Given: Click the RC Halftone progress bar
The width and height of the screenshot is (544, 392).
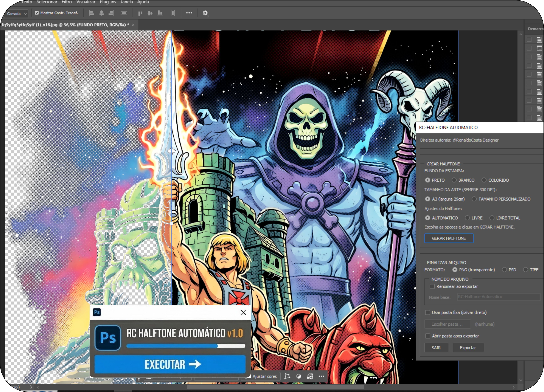Looking at the screenshot, I should click(x=186, y=346).
